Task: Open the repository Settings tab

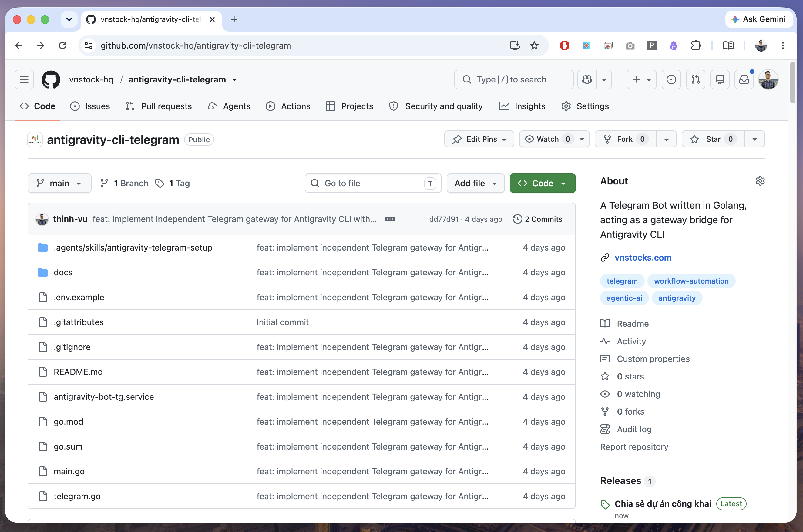Action: pyautogui.click(x=585, y=106)
